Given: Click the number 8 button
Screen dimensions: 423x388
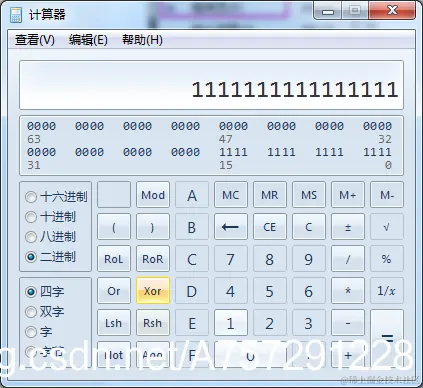Looking at the screenshot, I should [270, 259].
